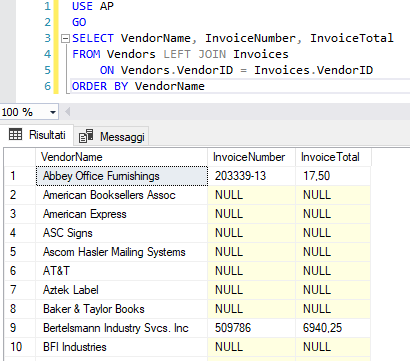Screen dimensions: 410x361
Task: Select the ASC Signs cell
Action: tap(122, 233)
